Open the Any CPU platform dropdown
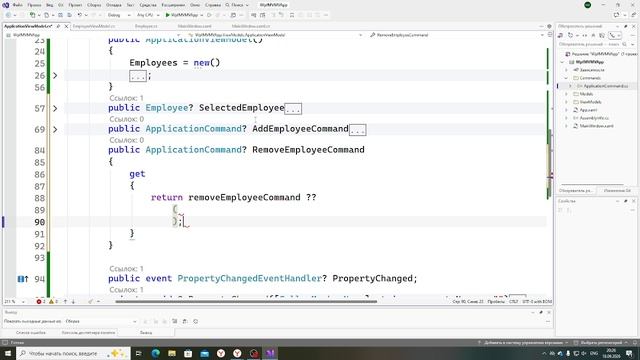This screenshot has width=640, height=360. tap(148, 15)
